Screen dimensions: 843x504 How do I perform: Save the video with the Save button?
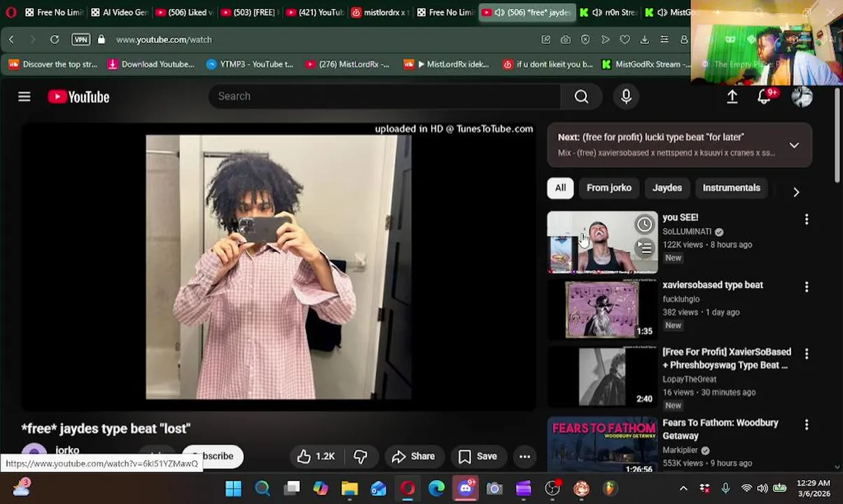(x=478, y=456)
